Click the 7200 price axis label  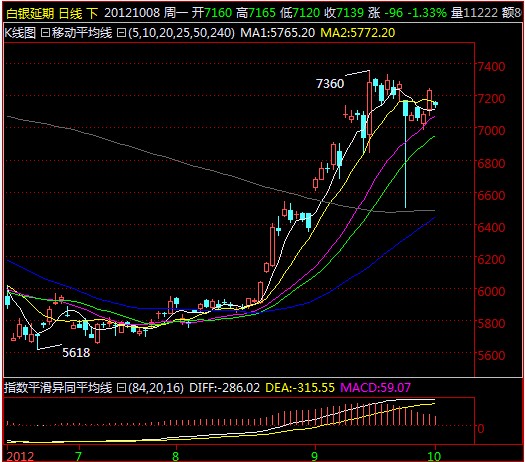(491, 99)
